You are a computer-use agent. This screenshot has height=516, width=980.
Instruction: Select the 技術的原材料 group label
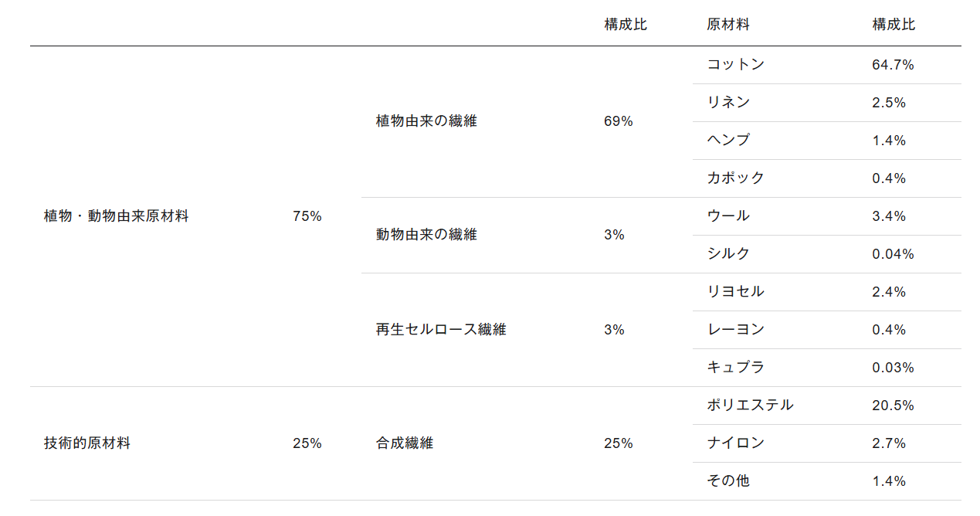tap(87, 443)
